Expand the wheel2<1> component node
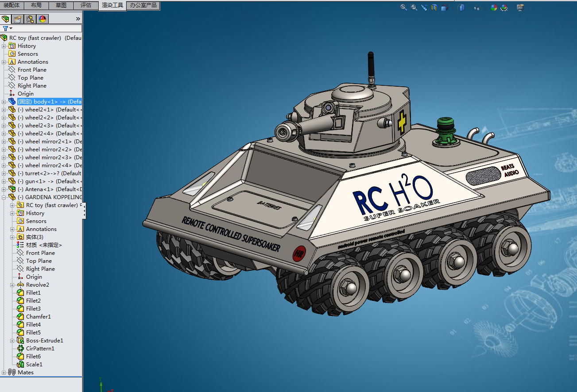577x392 pixels. click(4, 110)
